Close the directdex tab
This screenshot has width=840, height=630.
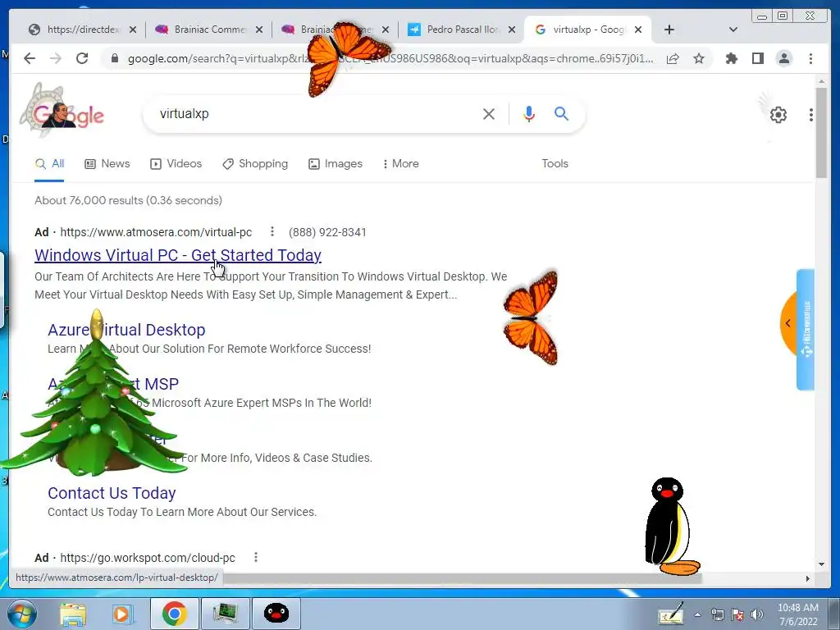click(133, 30)
